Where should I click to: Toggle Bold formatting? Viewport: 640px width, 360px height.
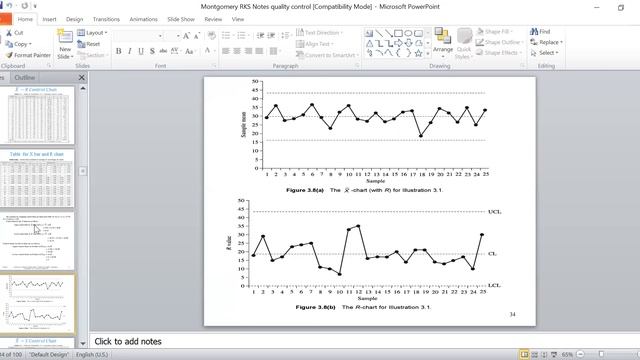pos(118,51)
